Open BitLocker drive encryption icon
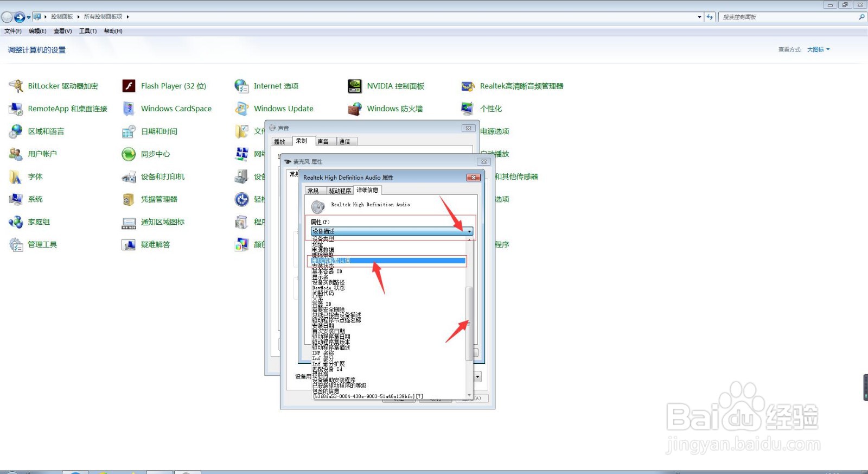The width and height of the screenshot is (868, 474). (16, 86)
